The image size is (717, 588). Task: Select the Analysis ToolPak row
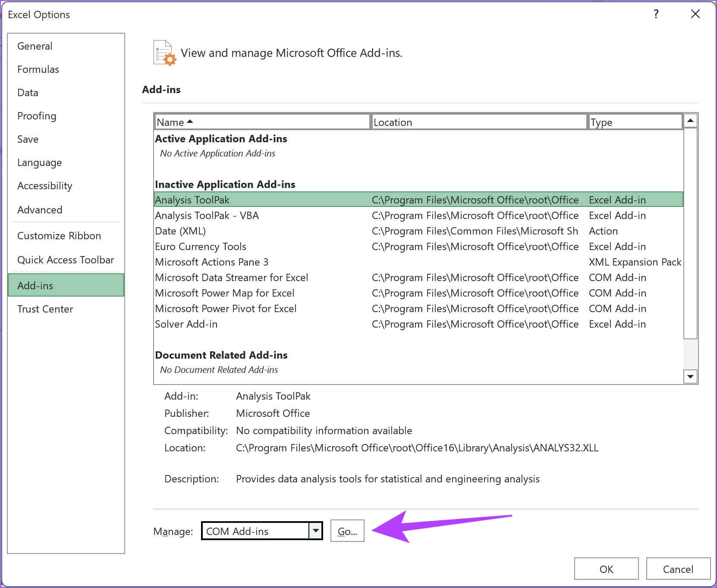pos(418,200)
